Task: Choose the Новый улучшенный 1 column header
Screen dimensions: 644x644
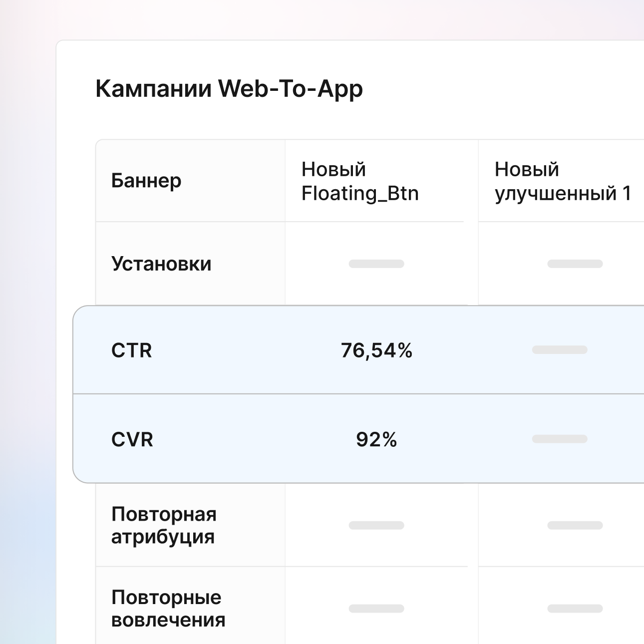Action: pyautogui.click(x=563, y=181)
